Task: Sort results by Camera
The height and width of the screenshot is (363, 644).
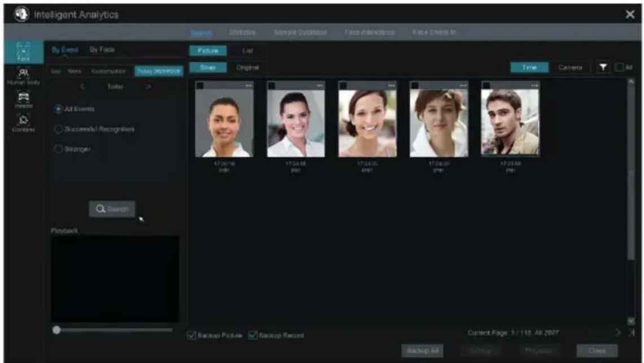Action: (x=570, y=67)
